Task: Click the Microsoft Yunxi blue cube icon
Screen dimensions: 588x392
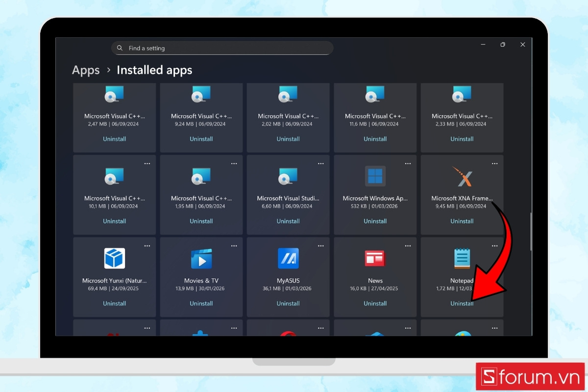Action: coord(115,258)
